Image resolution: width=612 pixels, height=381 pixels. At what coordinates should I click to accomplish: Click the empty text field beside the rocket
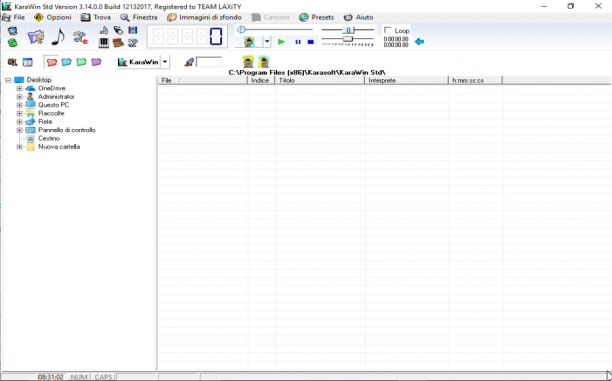pyautogui.click(x=209, y=62)
